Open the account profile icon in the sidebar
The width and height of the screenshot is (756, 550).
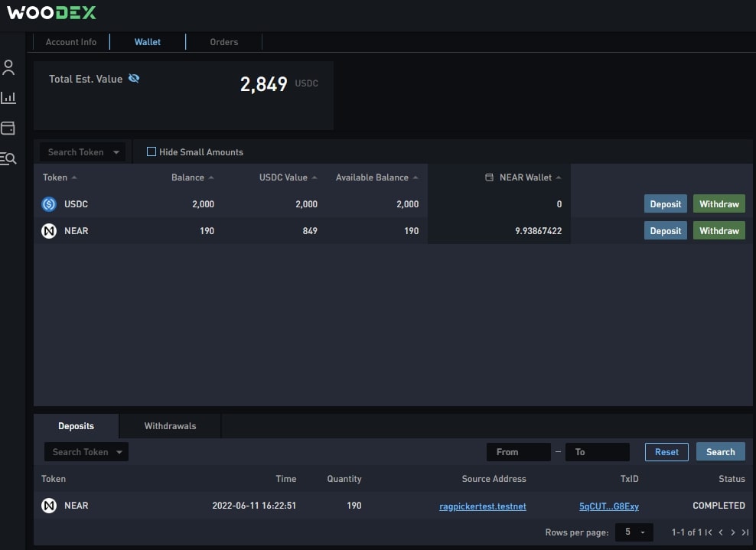pyautogui.click(x=9, y=67)
